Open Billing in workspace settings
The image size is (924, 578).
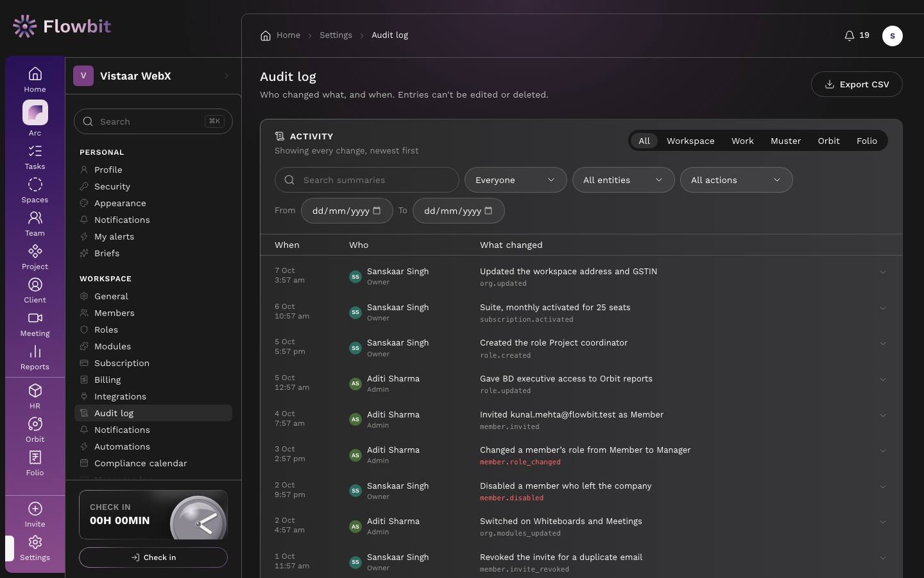tap(153, 380)
